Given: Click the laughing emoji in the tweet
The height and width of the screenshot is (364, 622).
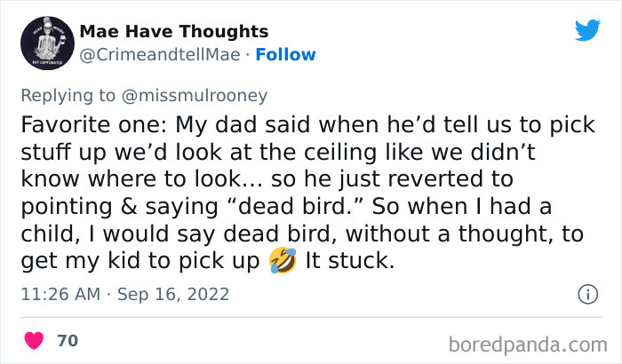Looking at the screenshot, I should [x=283, y=262].
